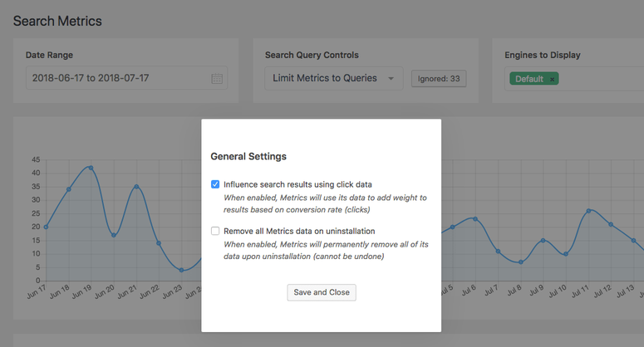The image size is (644, 347).
Task: Uncheck Influence search results using click data
Action: tap(215, 184)
